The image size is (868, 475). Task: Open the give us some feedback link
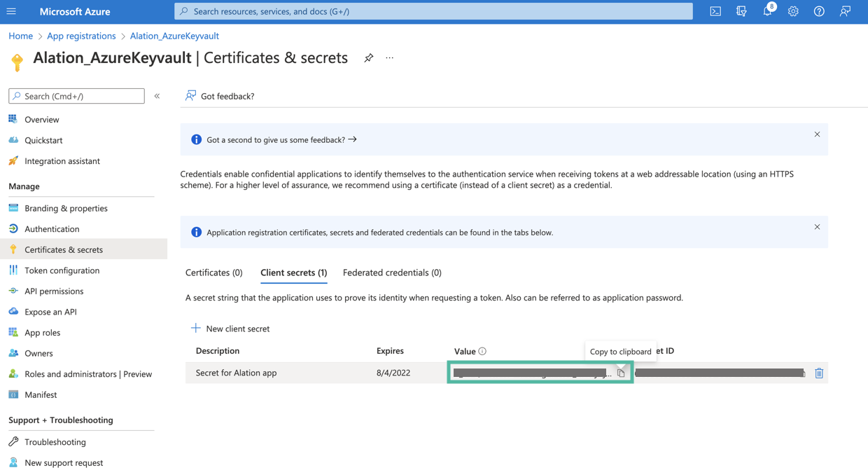(281, 139)
